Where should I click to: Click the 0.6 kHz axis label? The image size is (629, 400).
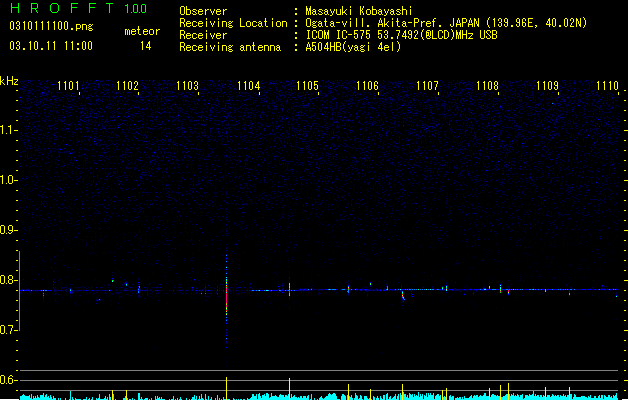point(8,380)
